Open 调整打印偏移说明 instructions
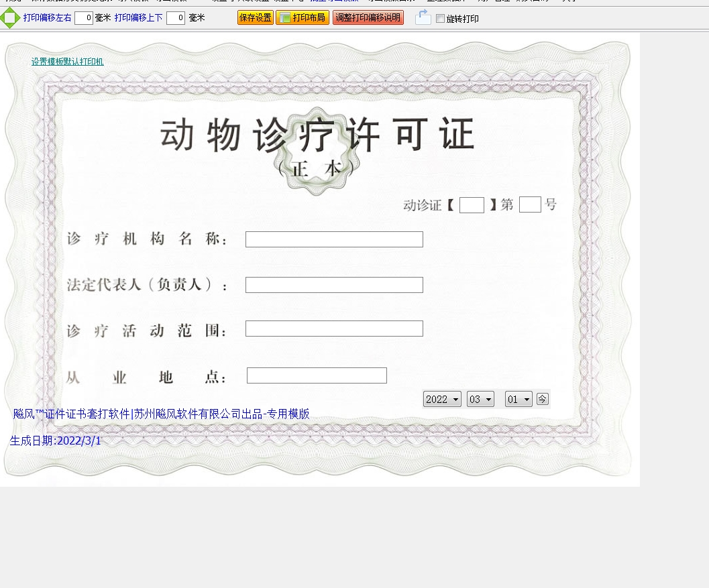 coord(368,18)
